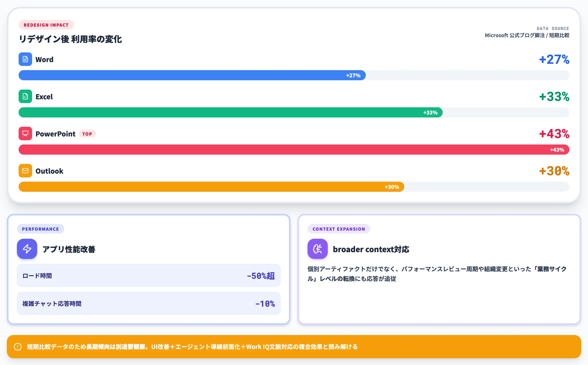The image size is (588, 365).
Task: Click the TOP badge next to PowerPoint
Action: [87, 134]
